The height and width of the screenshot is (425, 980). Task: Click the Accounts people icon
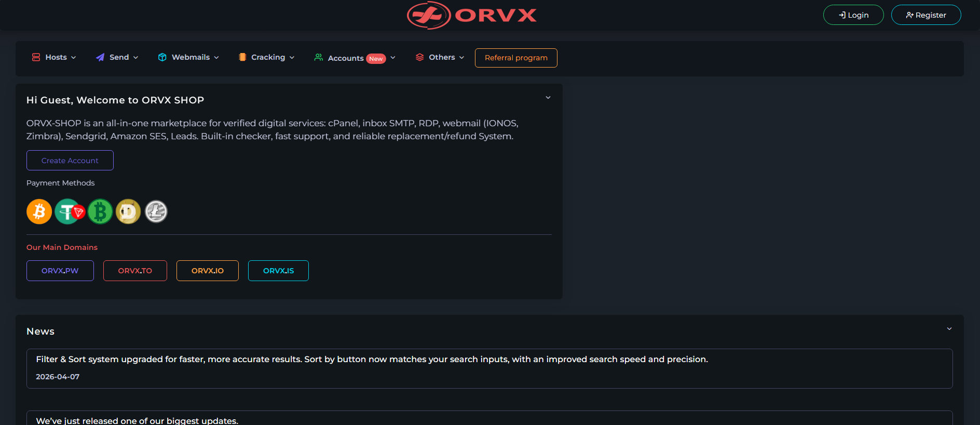point(319,57)
